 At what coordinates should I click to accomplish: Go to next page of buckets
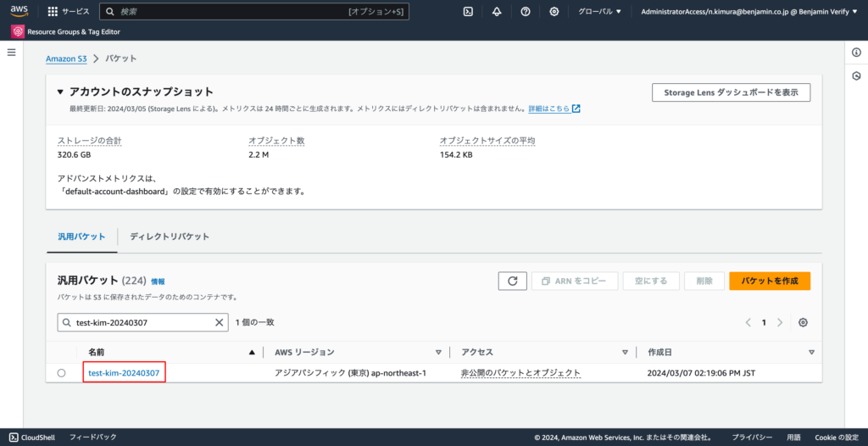(x=780, y=322)
